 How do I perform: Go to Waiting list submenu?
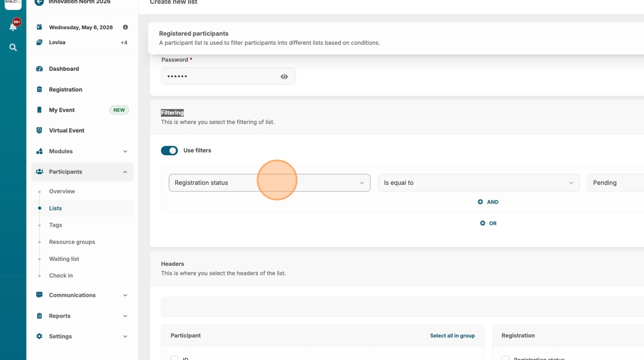pyautogui.click(x=64, y=259)
